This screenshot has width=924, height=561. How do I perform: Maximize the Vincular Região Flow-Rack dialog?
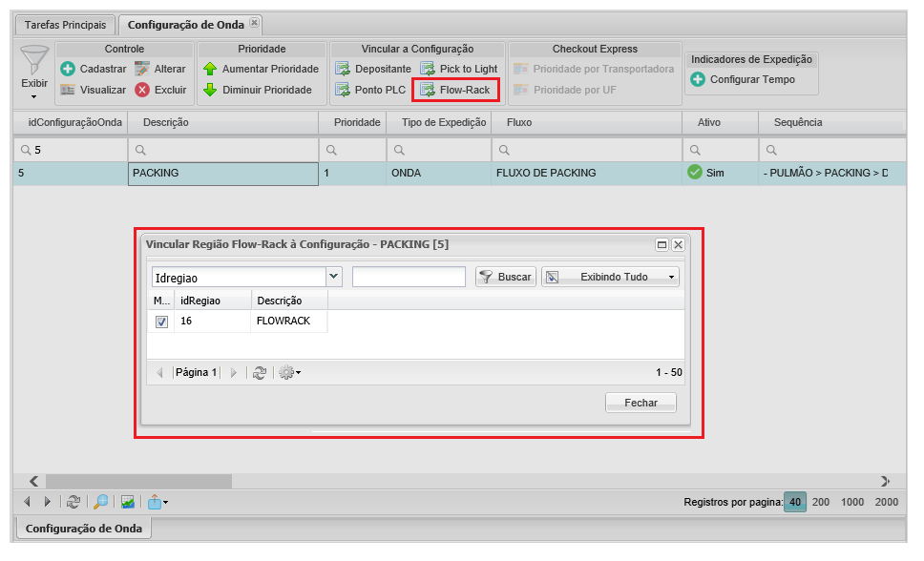tap(661, 245)
